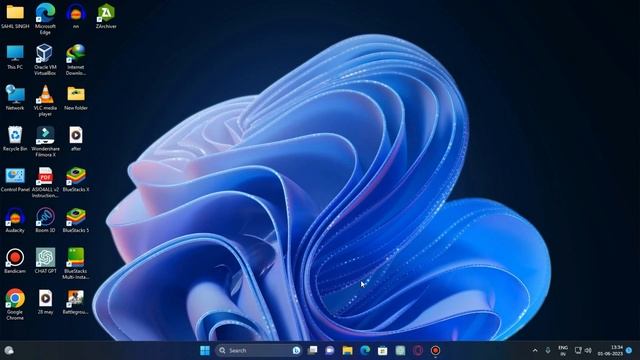Select the SAHIL SINGH folder on desktop

[15, 16]
